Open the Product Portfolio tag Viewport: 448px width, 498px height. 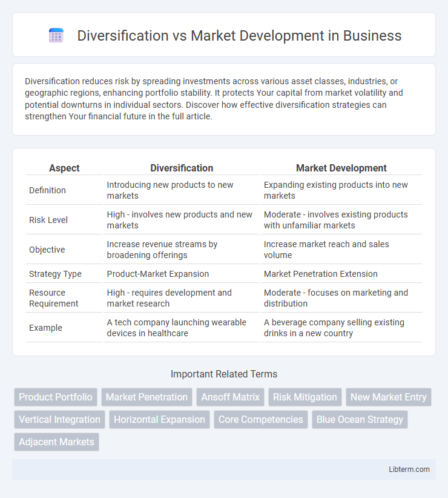tap(56, 397)
